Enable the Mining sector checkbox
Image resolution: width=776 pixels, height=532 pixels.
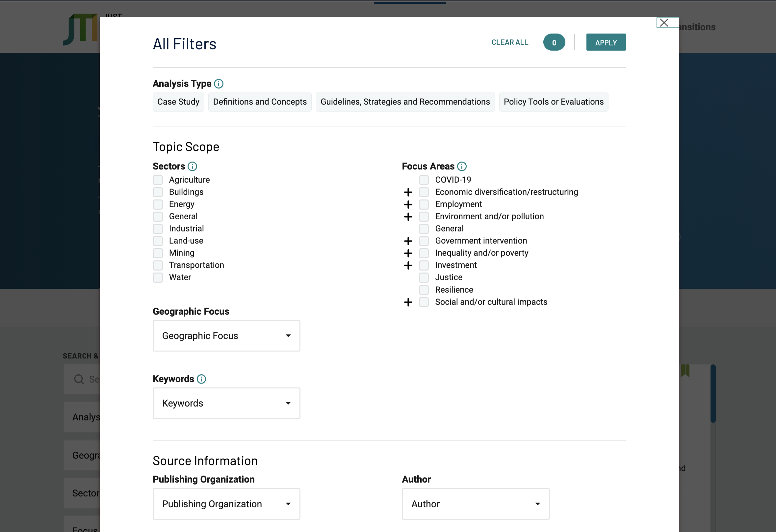tap(158, 253)
